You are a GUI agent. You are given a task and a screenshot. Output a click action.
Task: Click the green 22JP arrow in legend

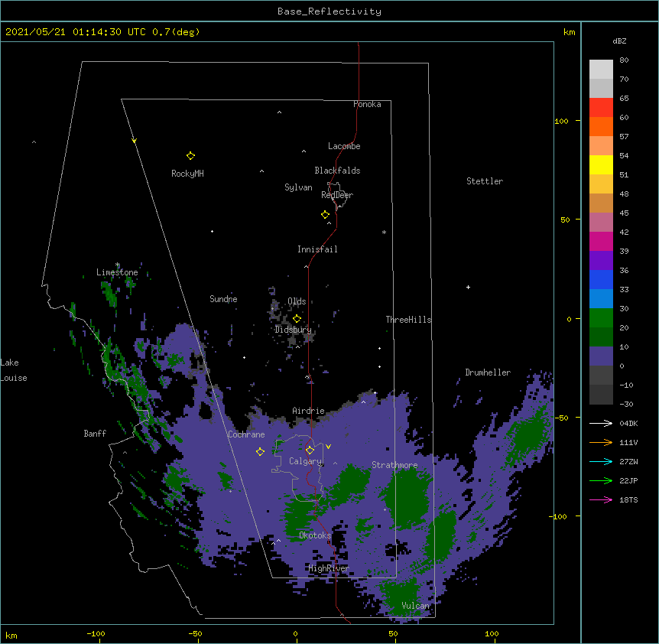coord(601,480)
